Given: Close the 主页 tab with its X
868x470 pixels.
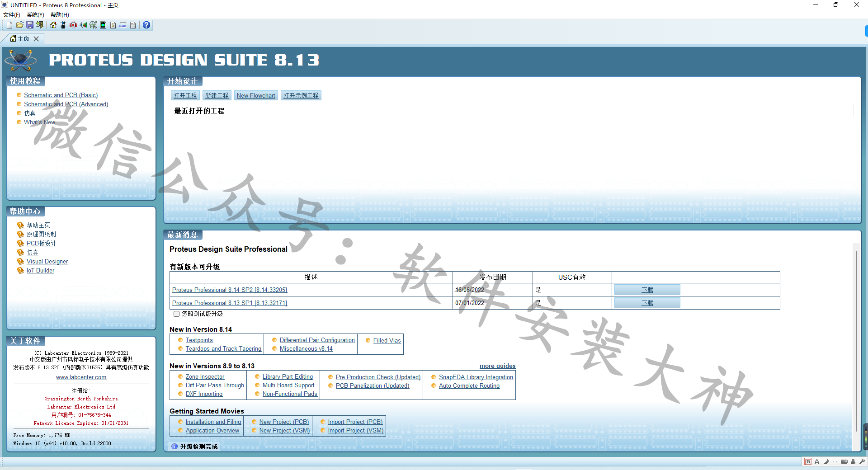Looking at the screenshot, I should click(36, 39).
